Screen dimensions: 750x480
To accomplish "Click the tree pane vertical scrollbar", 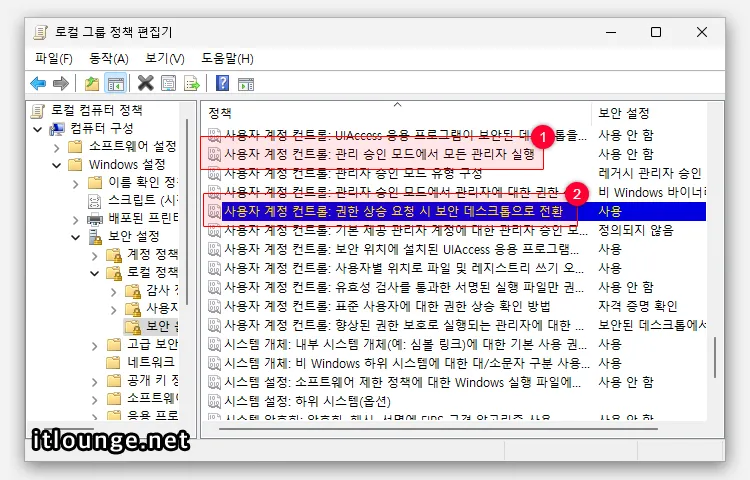I will click(x=187, y=212).
